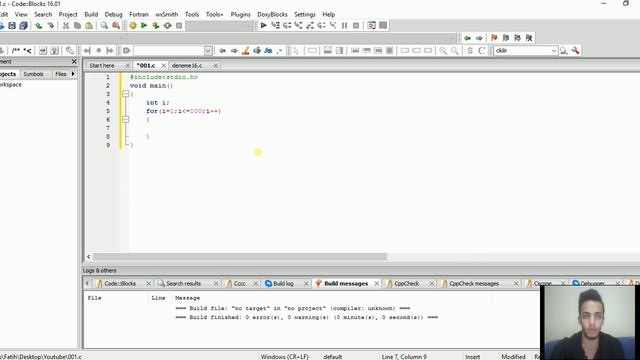The width and height of the screenshot is (640, 360).
Task: Collapse the code fold at line 3
Action: [126, 94]
